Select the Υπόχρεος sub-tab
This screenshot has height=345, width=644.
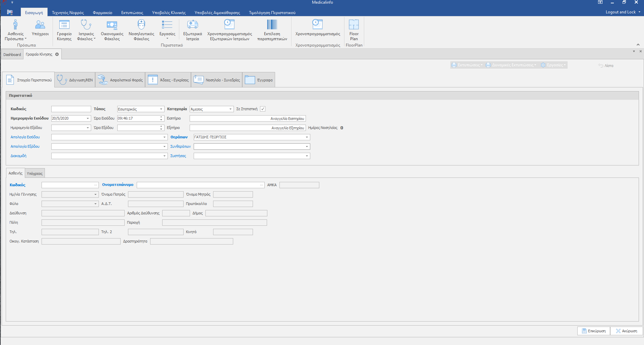[x=35, y=174]
